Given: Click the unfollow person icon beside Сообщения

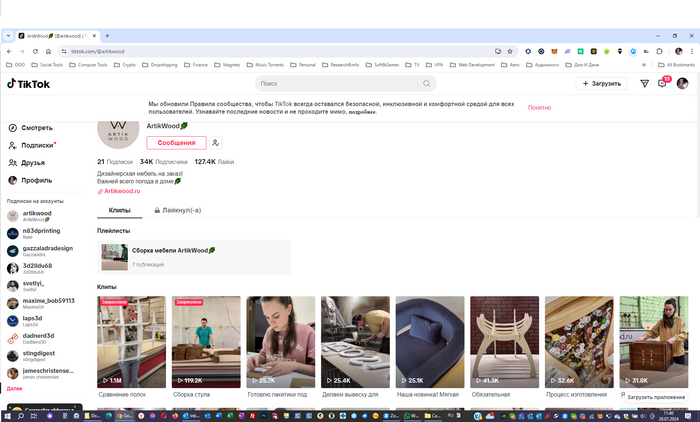Looking at the screenshot, I should click(x=216, y=143).
